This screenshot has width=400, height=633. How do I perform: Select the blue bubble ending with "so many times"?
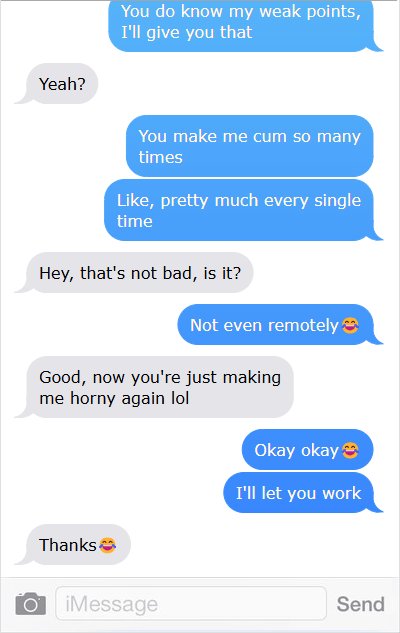(x=249, y=146)
